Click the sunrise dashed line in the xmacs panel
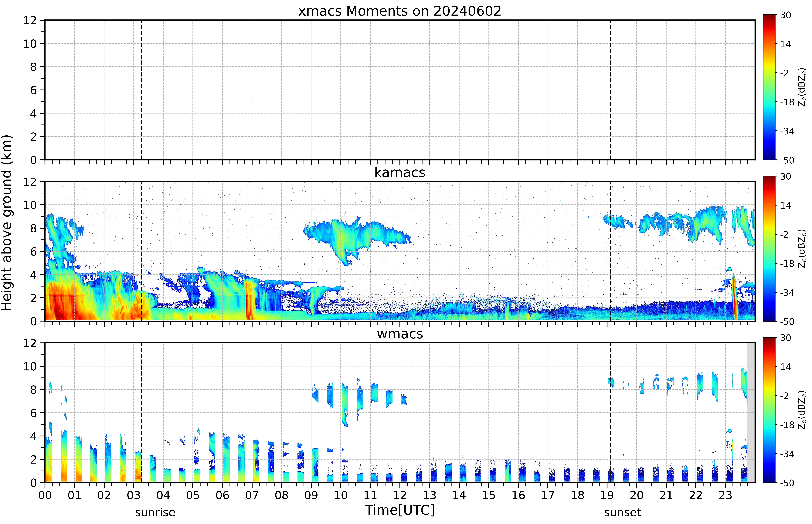Viewport: 812px width, 524px height. tap(141, 90)
